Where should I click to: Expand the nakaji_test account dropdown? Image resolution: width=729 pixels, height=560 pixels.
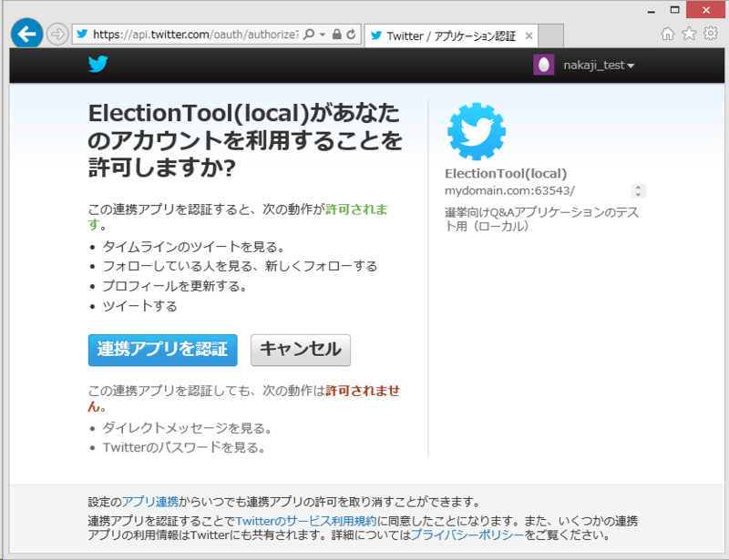599,66
